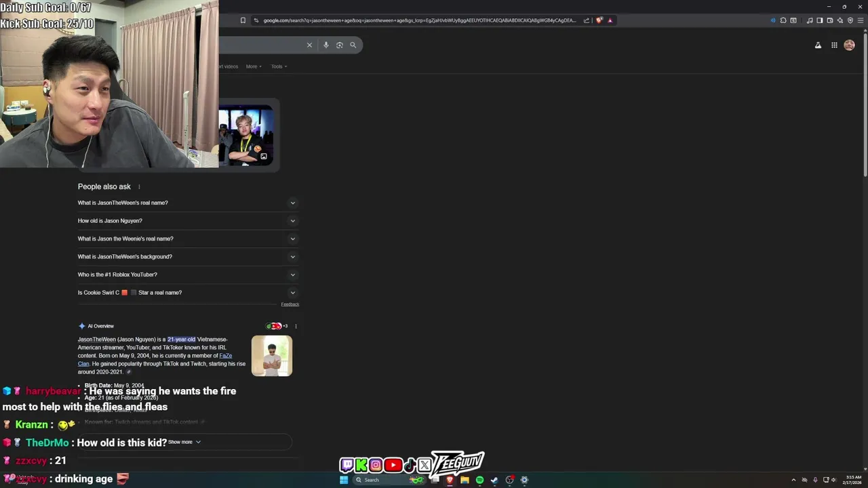Image resolution: width=868 pixels, height=488 pixels.
Task: Toggle the browser sidebar panel icon
Action: point(820,20)
